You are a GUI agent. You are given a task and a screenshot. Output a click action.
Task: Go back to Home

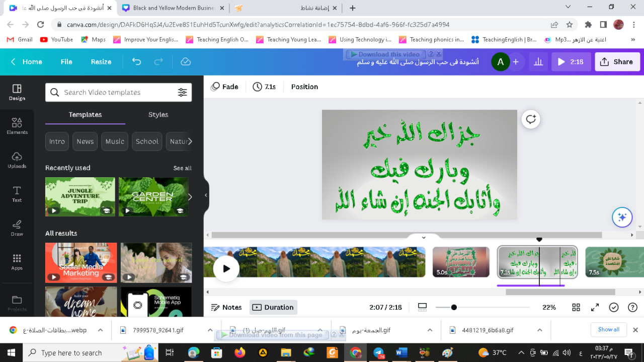coord(26,62)
